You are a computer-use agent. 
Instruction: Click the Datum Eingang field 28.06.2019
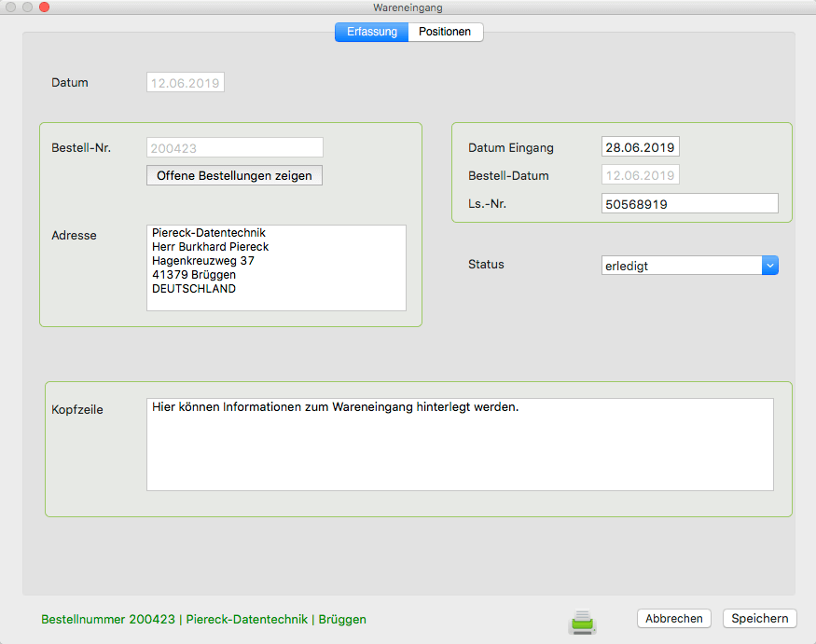640,147
